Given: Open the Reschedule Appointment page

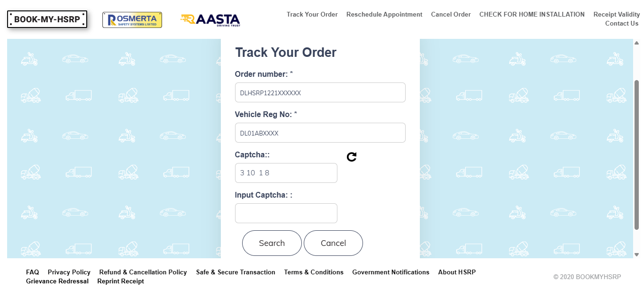Looking at the screenshot, I should 384,14.
